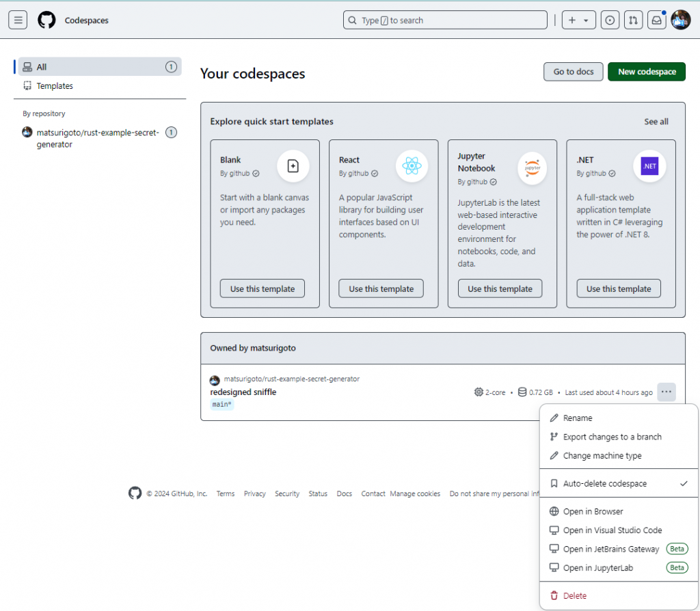Click the bookmark icon beside Auto-delete codespace
This screenshot has height=611, width=700.
click(554, 483)
